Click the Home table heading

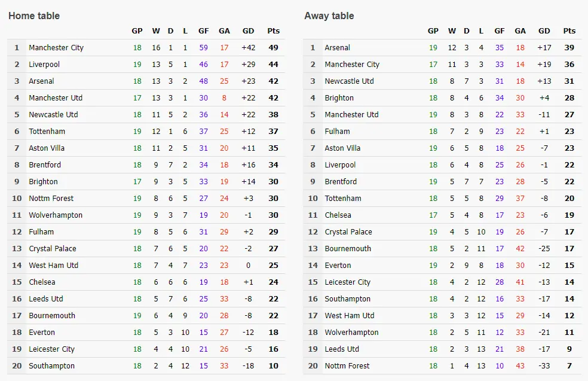point(34,16)
